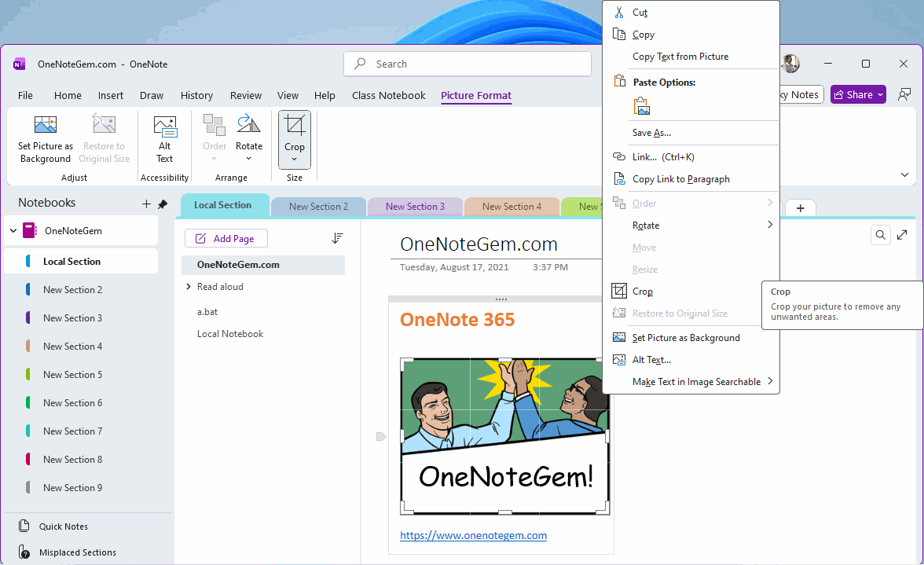This screenshot has height=565, width=924.
Task: Expand page to full view
Action: coord(902,235)
